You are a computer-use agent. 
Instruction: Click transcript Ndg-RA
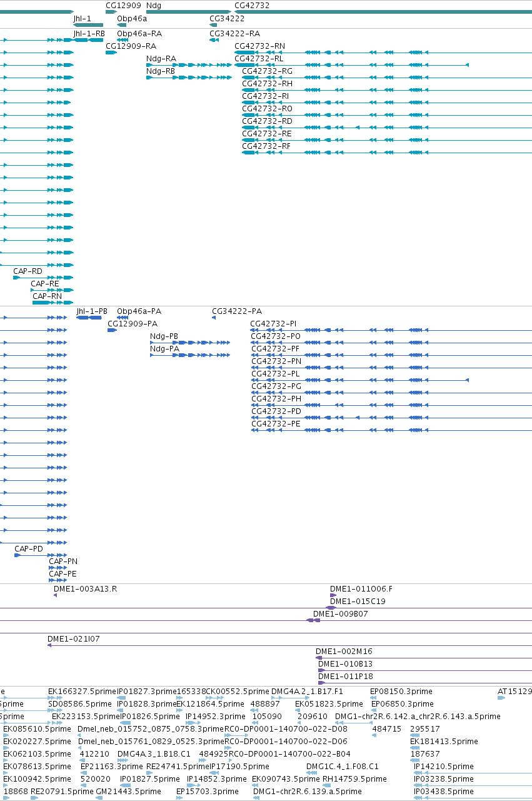[161, 58]
